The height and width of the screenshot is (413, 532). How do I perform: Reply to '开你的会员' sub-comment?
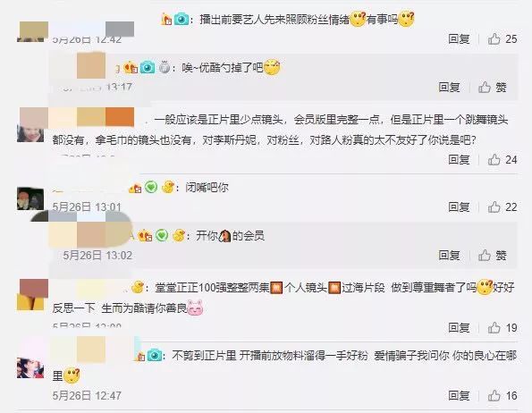[x=449, y=255]
